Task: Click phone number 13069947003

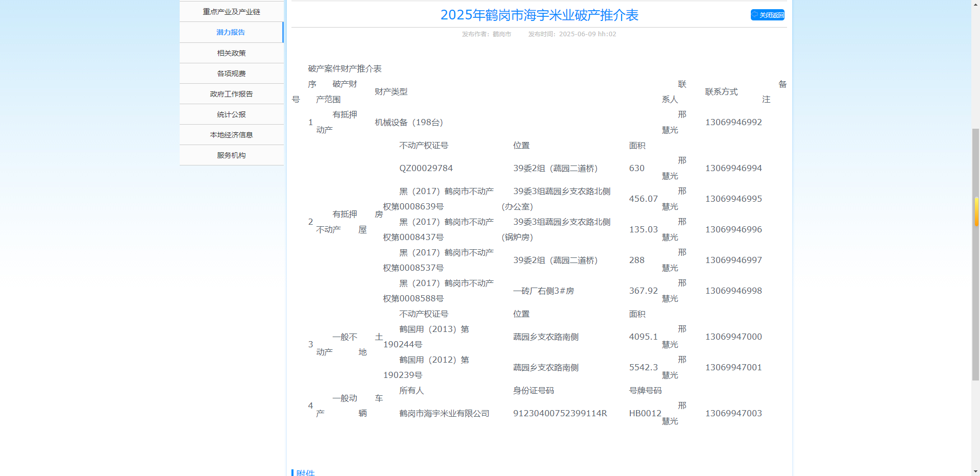Action: 733,413
